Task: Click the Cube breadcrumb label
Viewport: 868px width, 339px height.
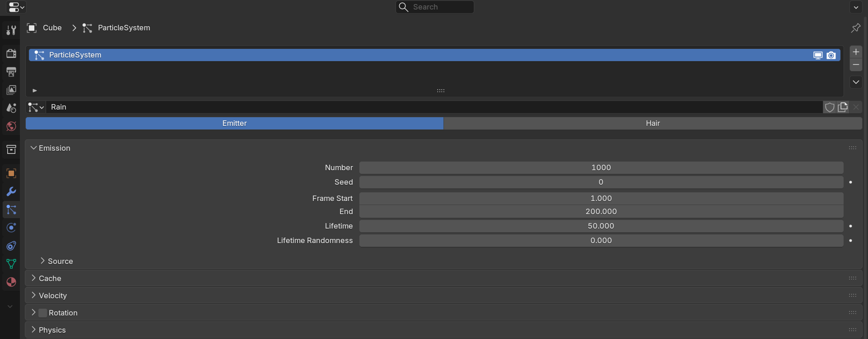Action: (52, 28)
